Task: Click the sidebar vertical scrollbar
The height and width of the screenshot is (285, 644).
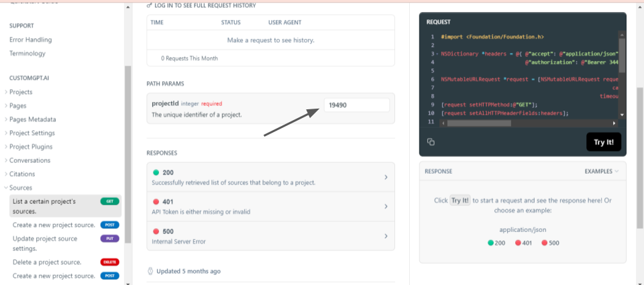Action: (x=127, y=154)
